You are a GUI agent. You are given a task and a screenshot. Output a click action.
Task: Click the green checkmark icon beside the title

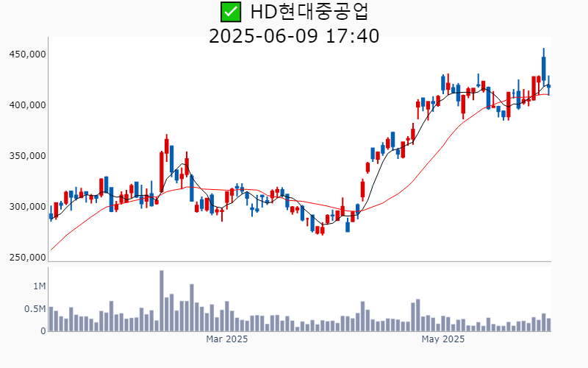pyautogui.click(x=231, y=12)
